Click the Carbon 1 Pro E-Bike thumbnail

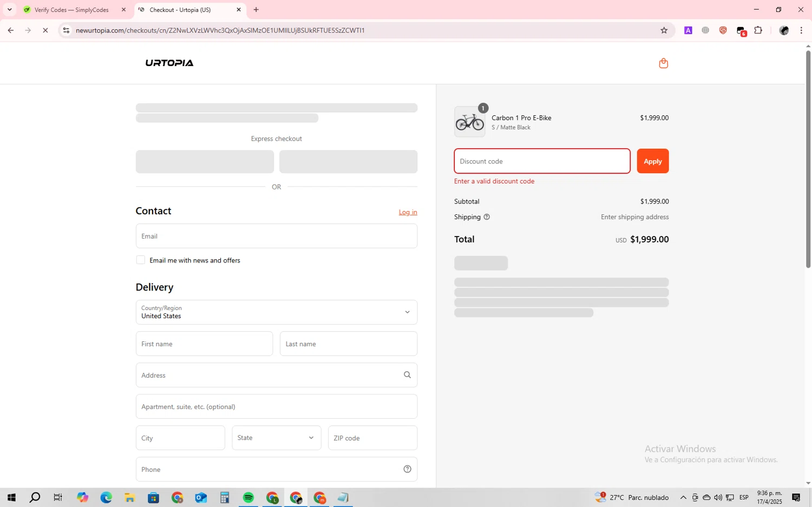coord(469,122)
